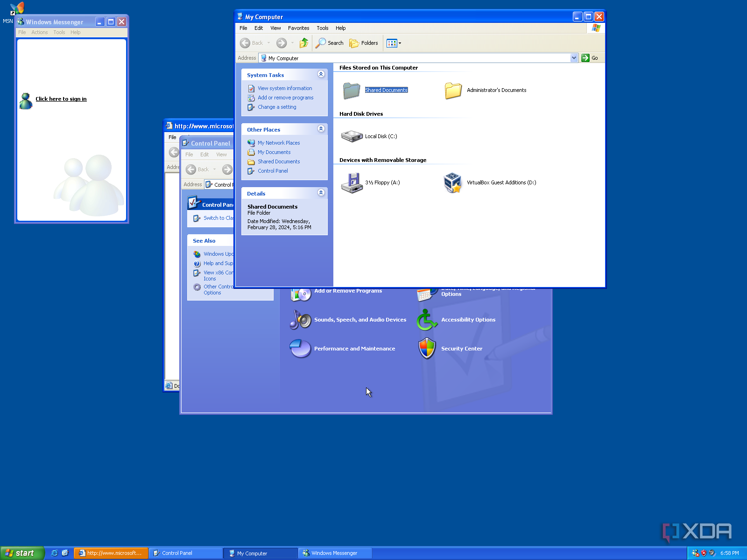Open VirtualBox Guest Additions (D:) drive
Screen dimensions: 747x560
click(x=501, y=182)
